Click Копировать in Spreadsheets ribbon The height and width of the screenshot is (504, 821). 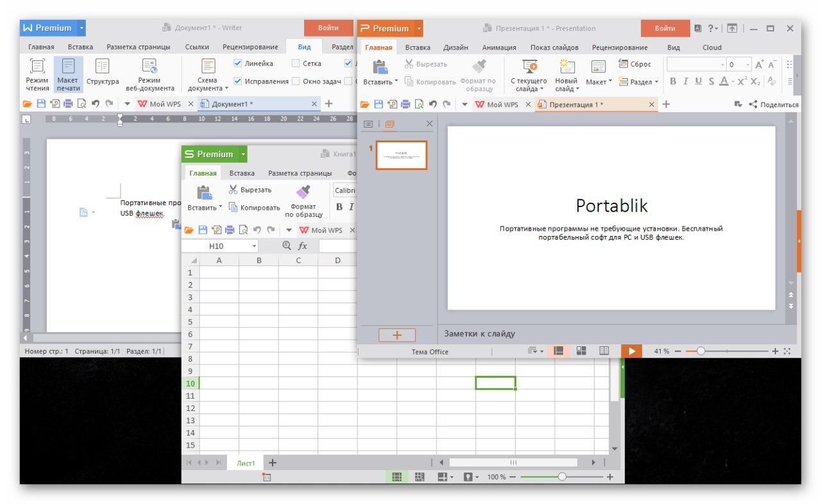(x=255, y=208)
